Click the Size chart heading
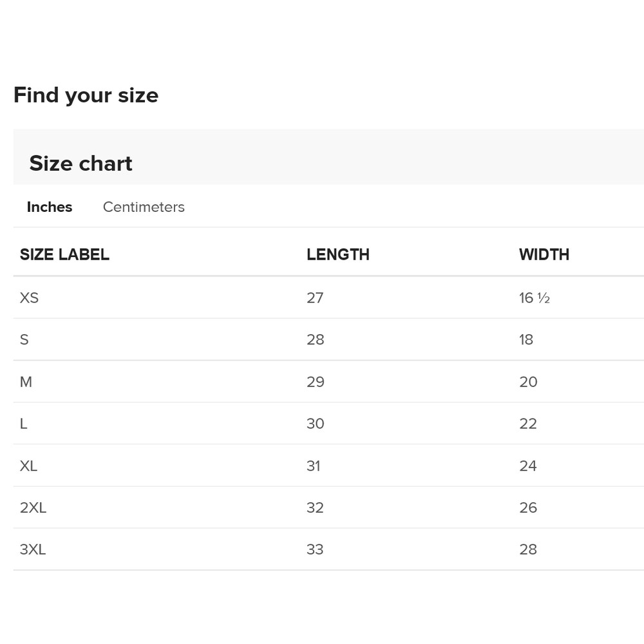 [80, 163]
